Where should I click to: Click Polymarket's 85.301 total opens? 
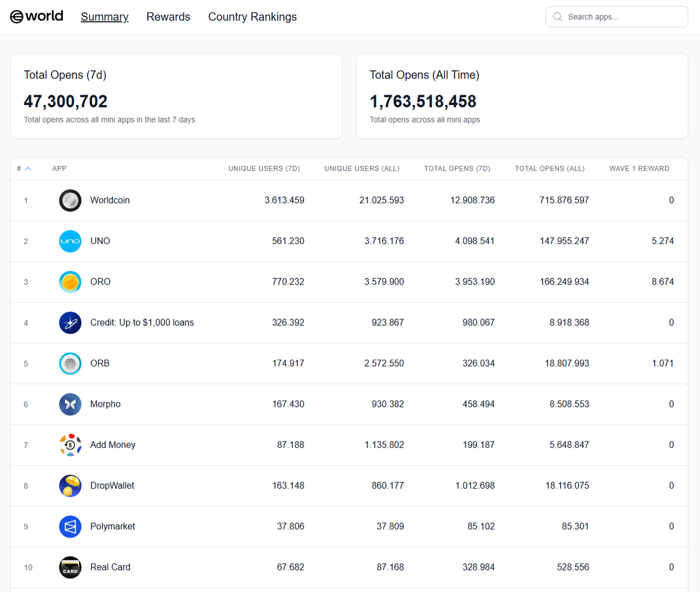[x=575, y=527]
